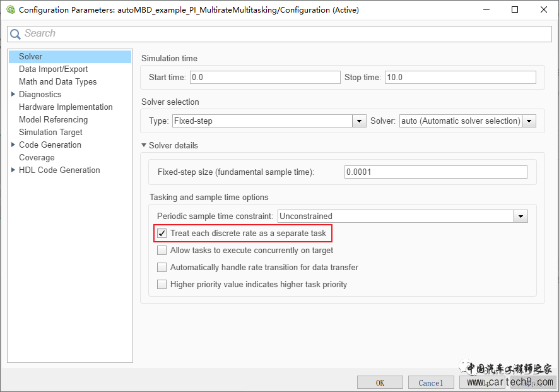The image size is (559, 392).
Task: Open the solver Type dropdown
Action: 359,121
